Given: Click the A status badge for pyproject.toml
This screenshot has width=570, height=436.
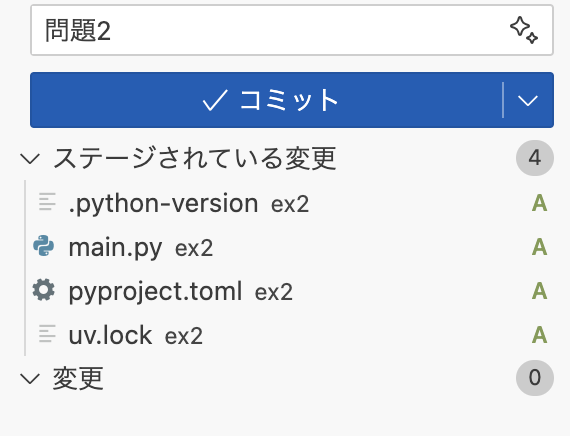Looking at the screenshot, I should tap(539, 291).
